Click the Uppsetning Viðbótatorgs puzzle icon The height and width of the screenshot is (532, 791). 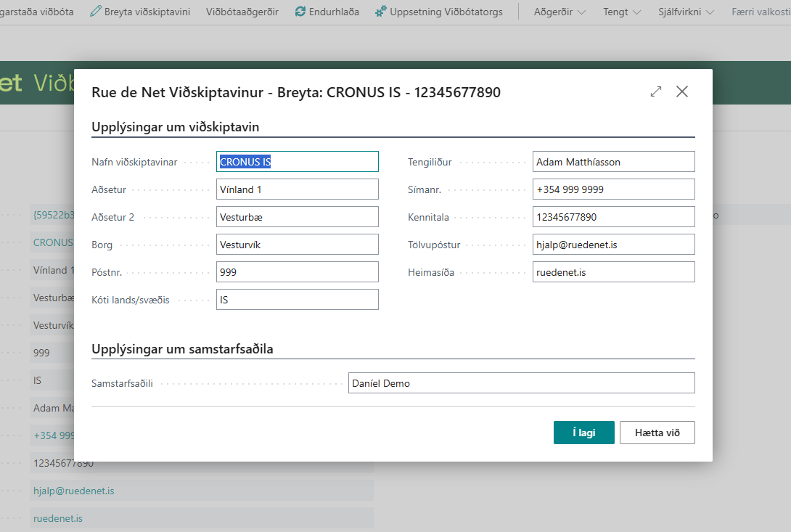(381, 12)
